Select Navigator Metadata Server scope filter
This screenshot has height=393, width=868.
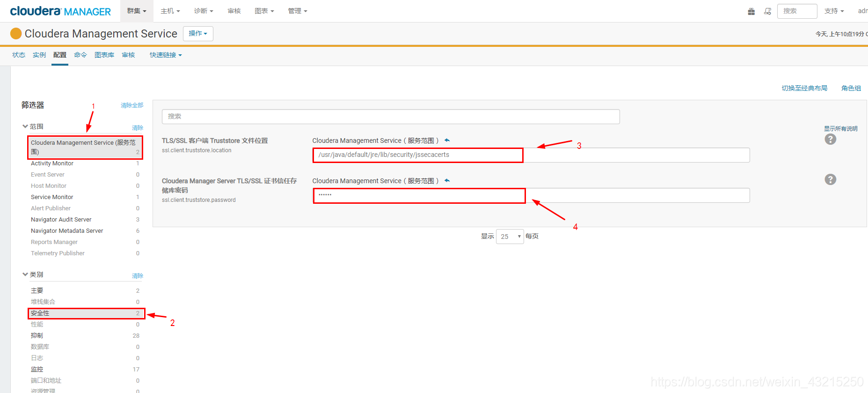point(85,231)
